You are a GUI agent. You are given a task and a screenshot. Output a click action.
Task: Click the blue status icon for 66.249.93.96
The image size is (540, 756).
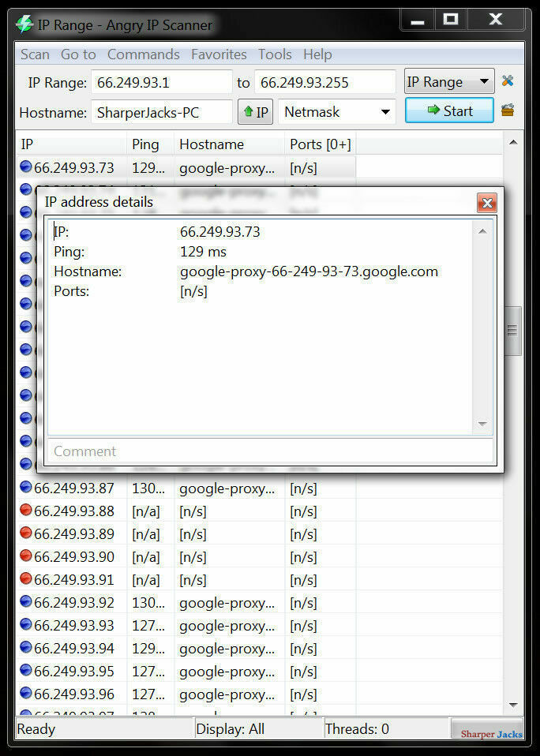(25, 693)
